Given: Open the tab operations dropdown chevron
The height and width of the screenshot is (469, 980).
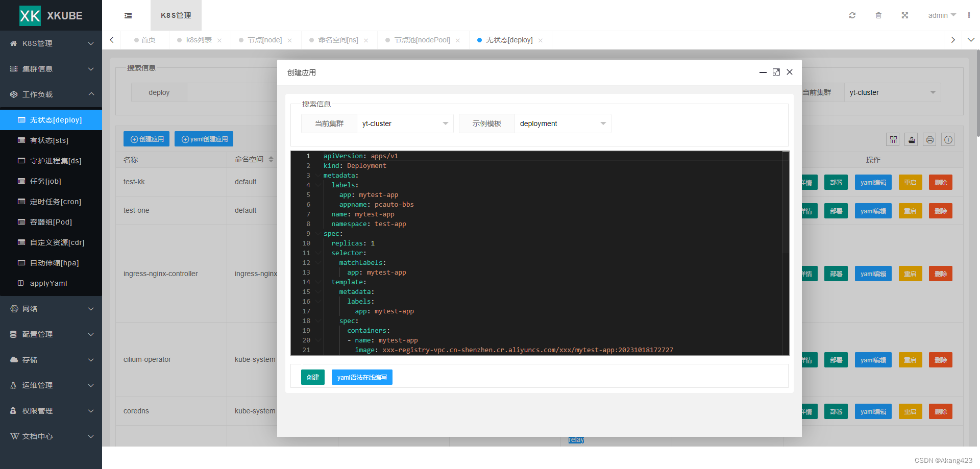Looking at the screenshot, I should tap(971, 40).
